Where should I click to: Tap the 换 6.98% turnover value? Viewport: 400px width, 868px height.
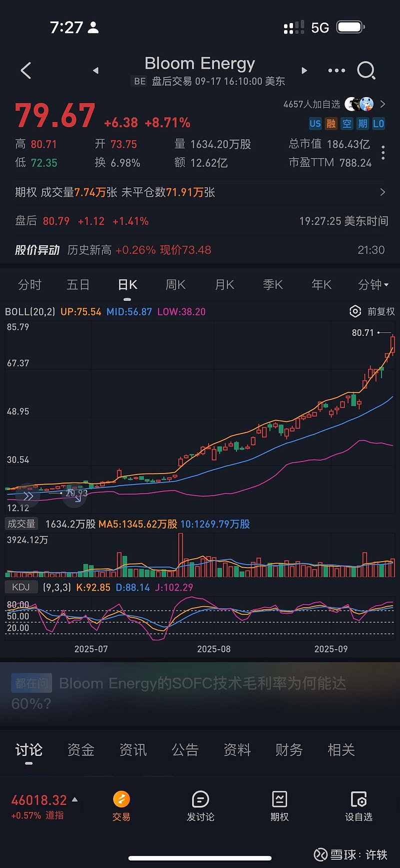117,163
